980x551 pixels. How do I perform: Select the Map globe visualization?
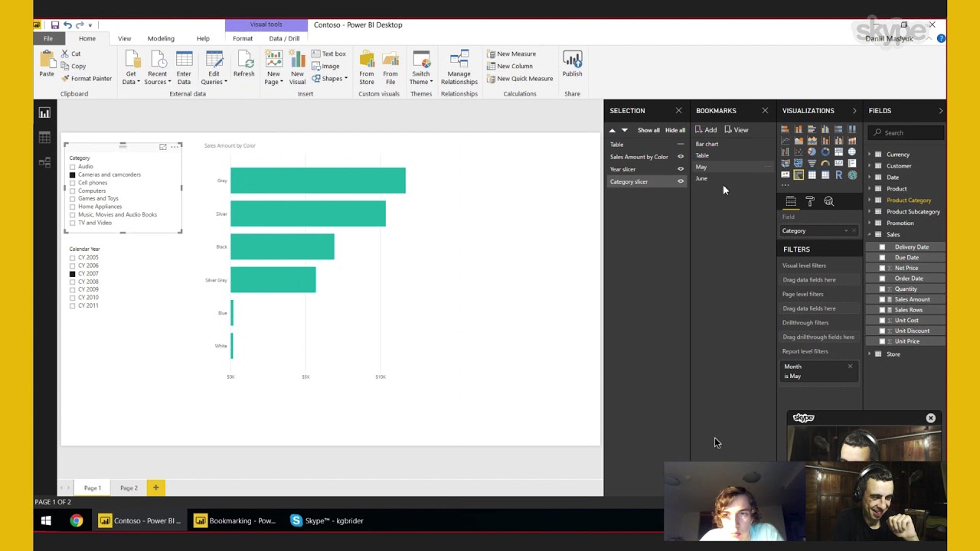852,152
